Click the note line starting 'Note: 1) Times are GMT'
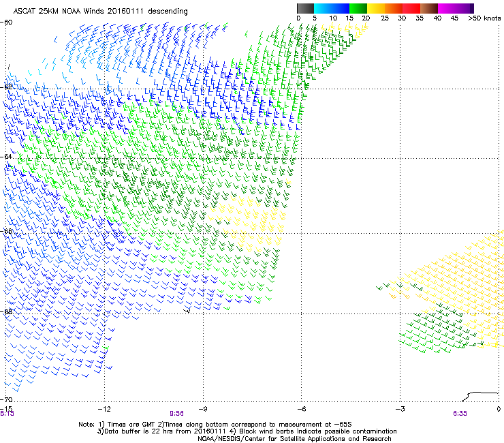 click(215, 425)
